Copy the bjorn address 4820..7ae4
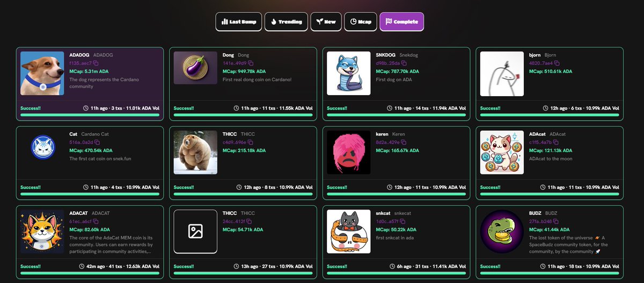 point(557,63)
